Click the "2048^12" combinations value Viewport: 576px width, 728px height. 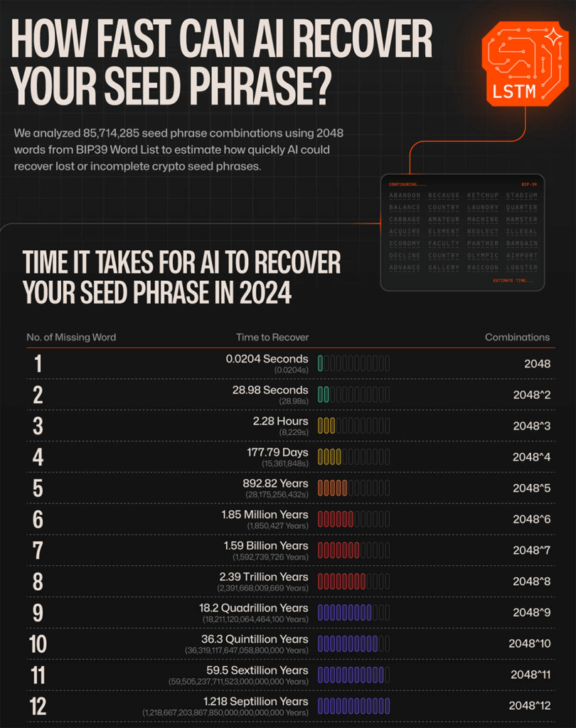[529, 706]
